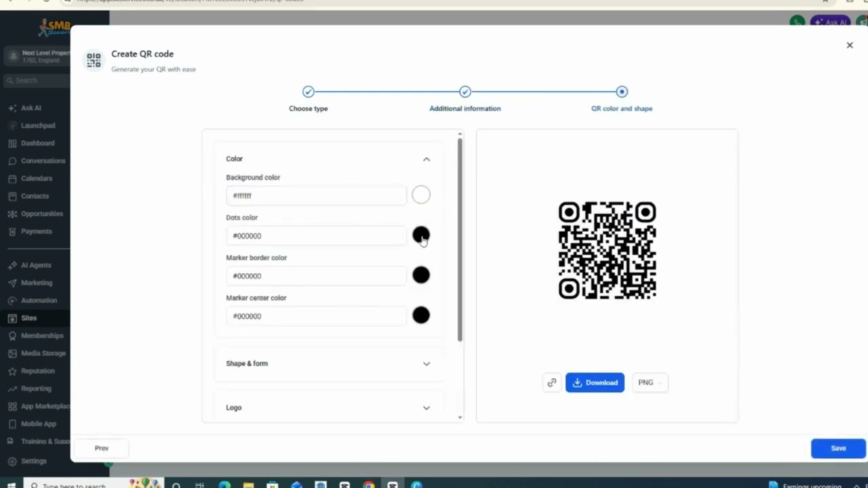Click the Sites sidebar icon
This screenshot has width=868, height=488.
point(12,318)
